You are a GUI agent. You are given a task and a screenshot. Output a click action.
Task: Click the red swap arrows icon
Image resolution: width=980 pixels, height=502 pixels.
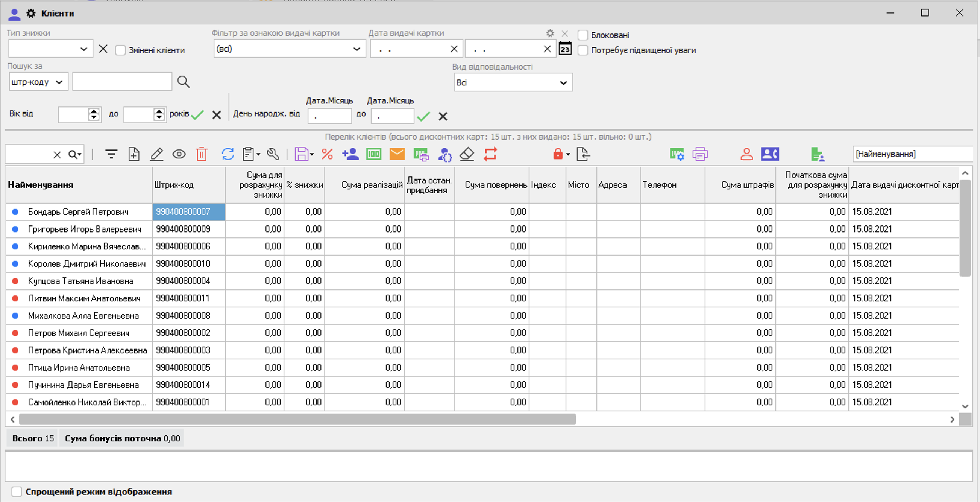(490, 154)
